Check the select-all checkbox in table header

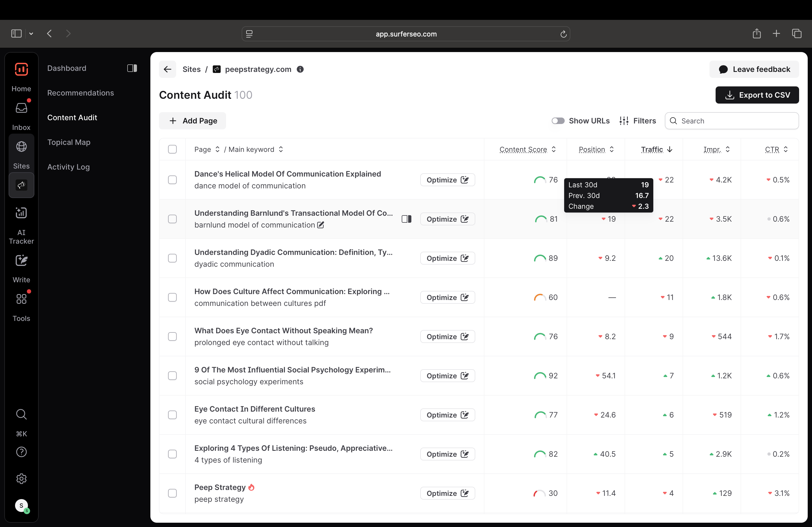tap(172, 149)
